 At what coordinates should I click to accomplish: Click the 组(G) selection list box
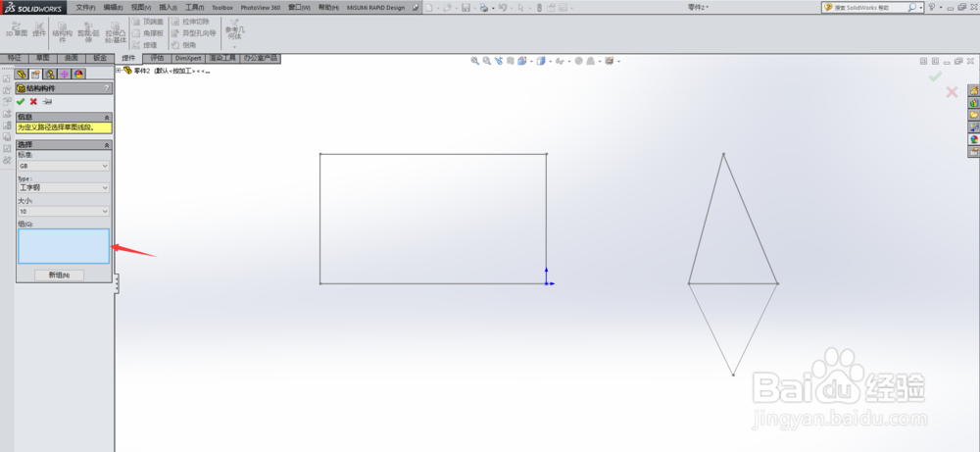pos(64,246)
